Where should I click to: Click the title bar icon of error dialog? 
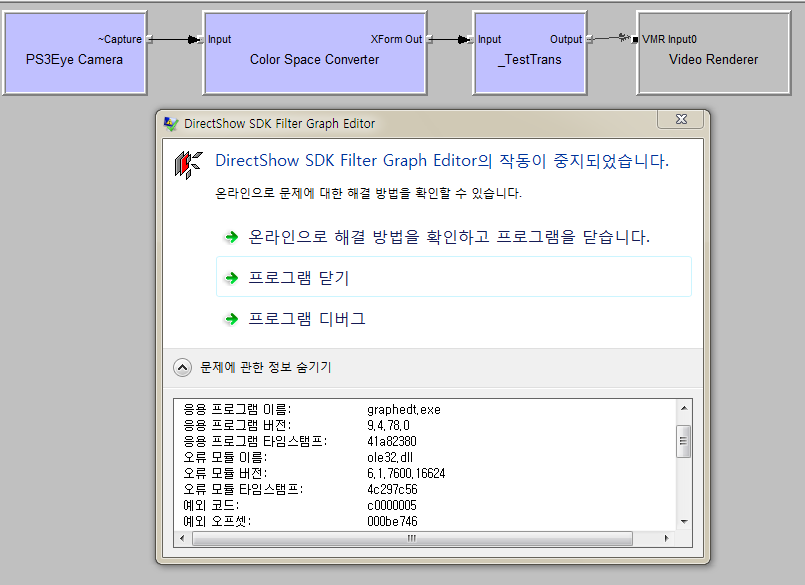tap(171, 123)
